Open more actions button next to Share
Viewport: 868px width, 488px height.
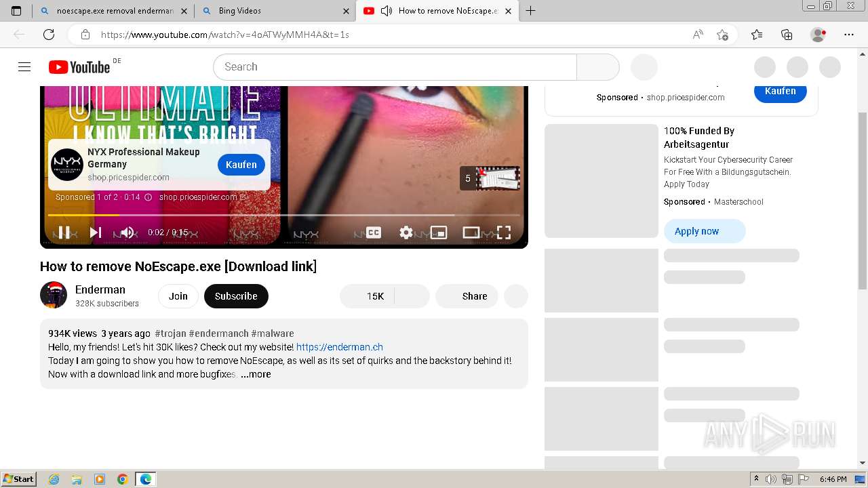(516, 296)
